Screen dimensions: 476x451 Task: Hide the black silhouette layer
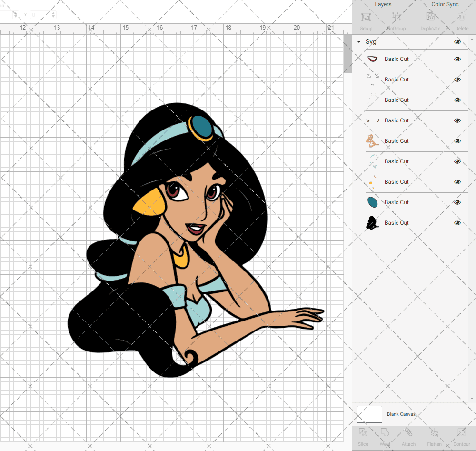click(457, 223)
